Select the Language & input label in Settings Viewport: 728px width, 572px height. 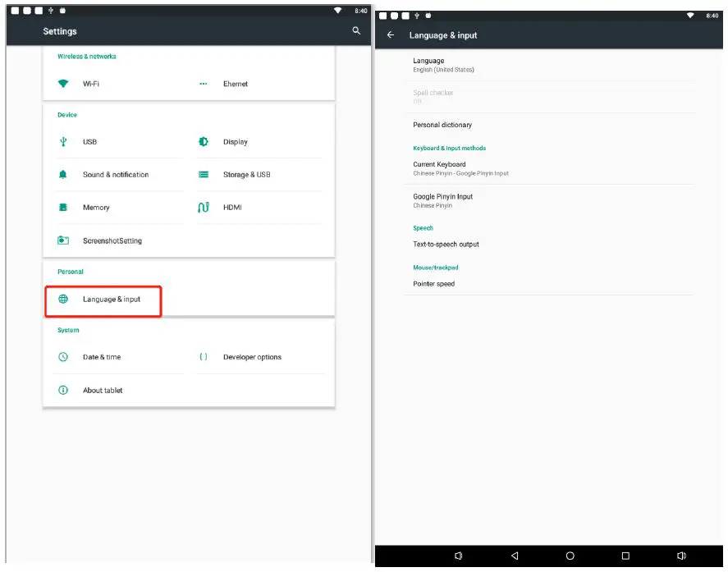pos(112,299)
